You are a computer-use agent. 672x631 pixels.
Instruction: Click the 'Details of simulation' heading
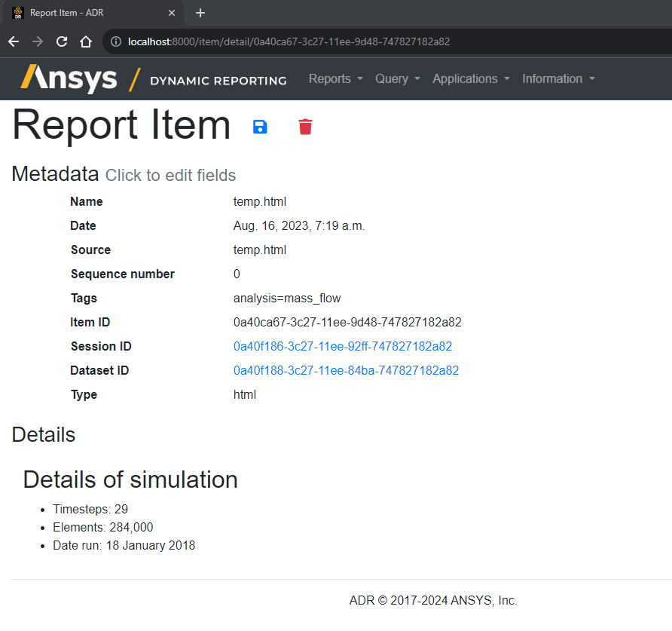pyautogui.click(x=130, y=479)
